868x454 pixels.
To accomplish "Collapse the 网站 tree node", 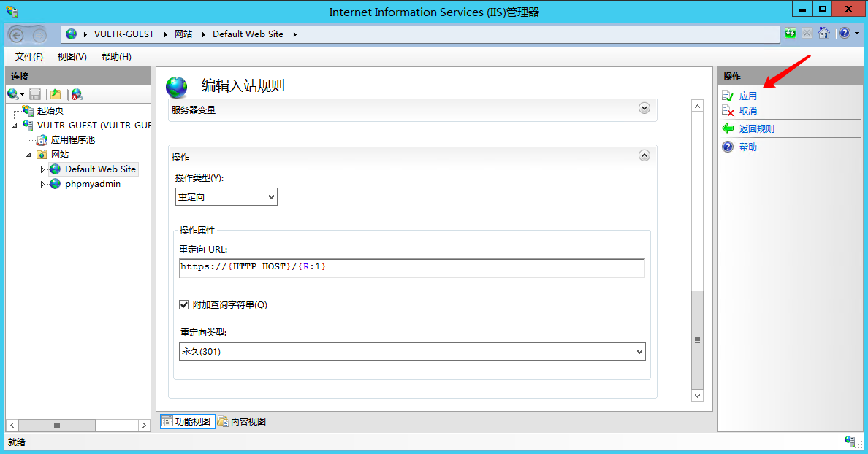I will [28, 155].
